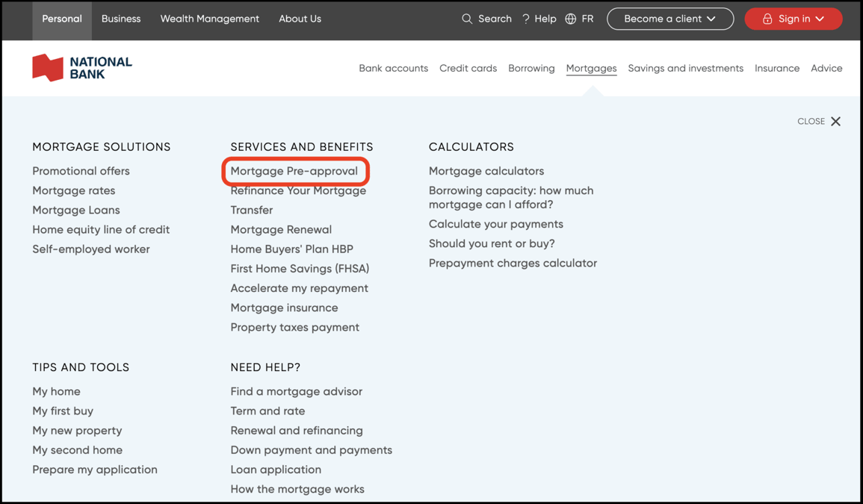Click Prepayment charges calculator link
The width and height of the screenshot is (863, 504).
point(513,263)
